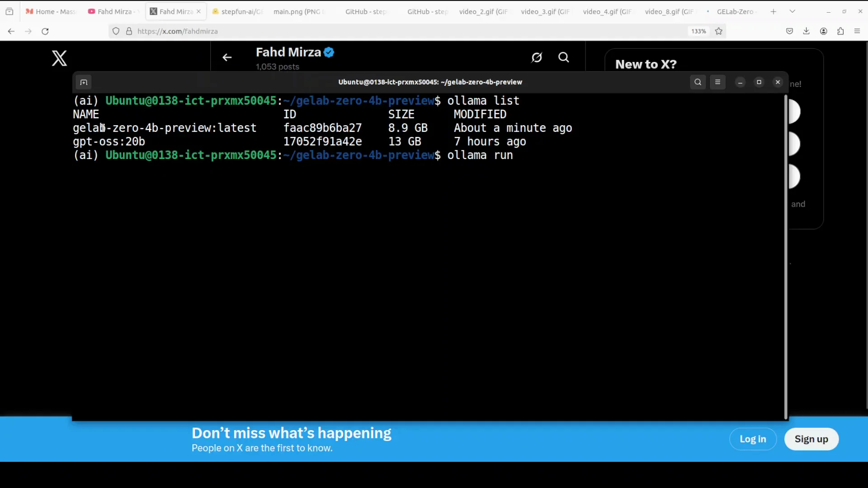Open the Firefox application menu
The height and width of the screenshot is (488, 868).
click(x=857, y=31)
